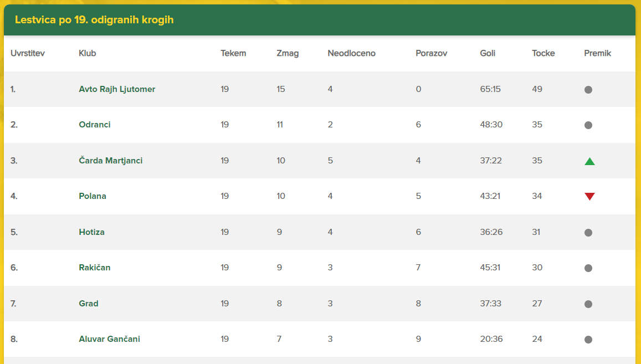
Task: Click the Uvrstitev column header
Action: (x=27, y=53)
